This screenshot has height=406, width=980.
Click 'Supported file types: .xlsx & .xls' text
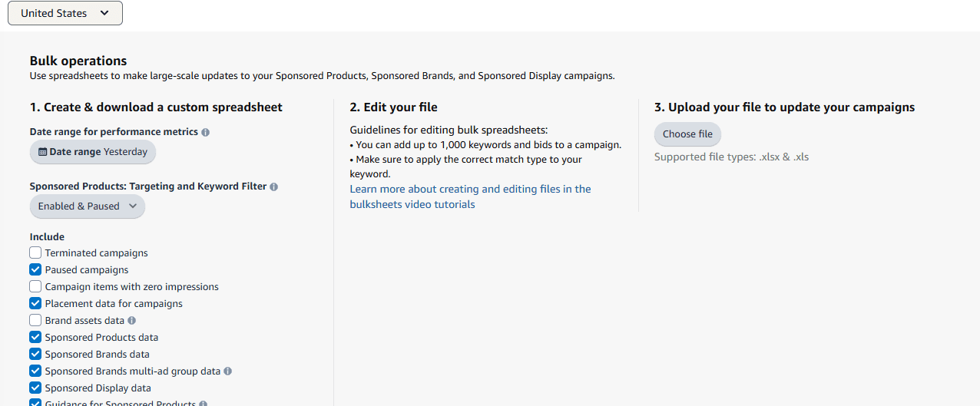pyautogui.click(x=731, y=157)
